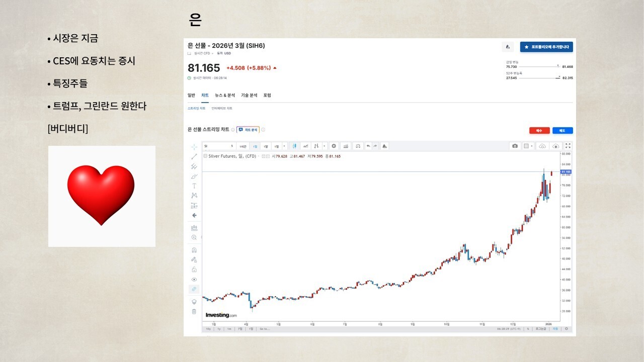Viewport: 644px width, 362px height.
Task: Select the 1시간 interval
Action: [243, 146]
